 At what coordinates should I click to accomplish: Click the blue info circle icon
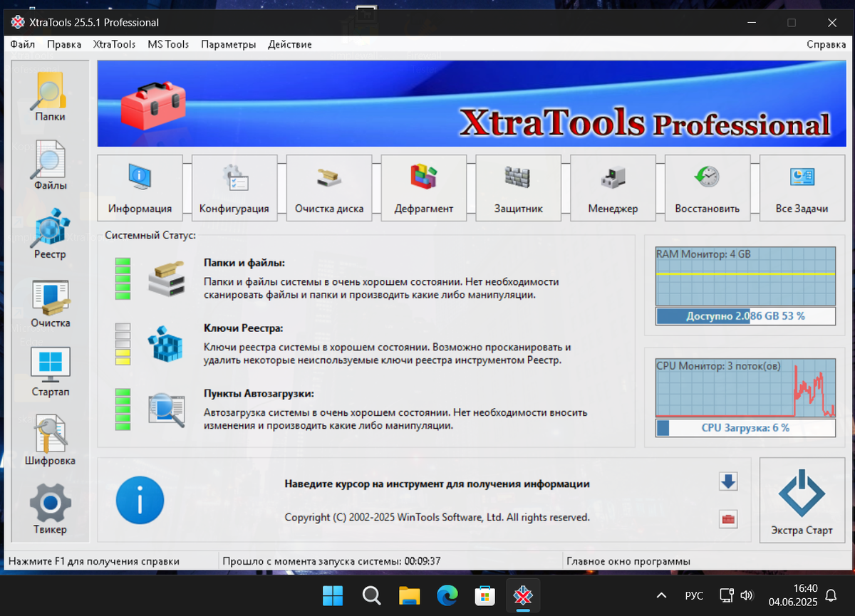click(x=140, y=500)
